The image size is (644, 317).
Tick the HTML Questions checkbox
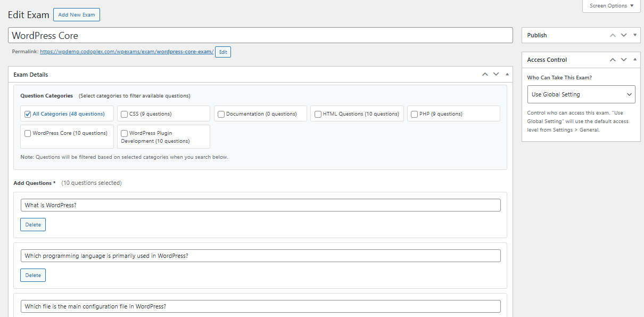coord(318,114)
